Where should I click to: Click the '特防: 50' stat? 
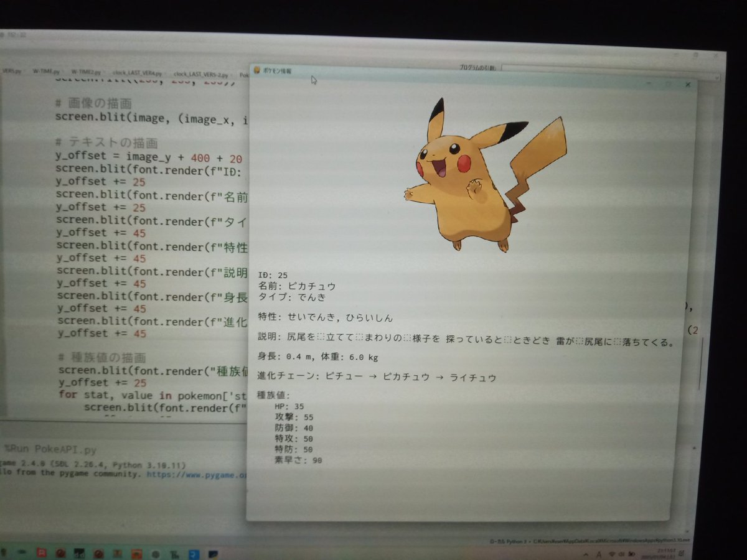(294, 449)
